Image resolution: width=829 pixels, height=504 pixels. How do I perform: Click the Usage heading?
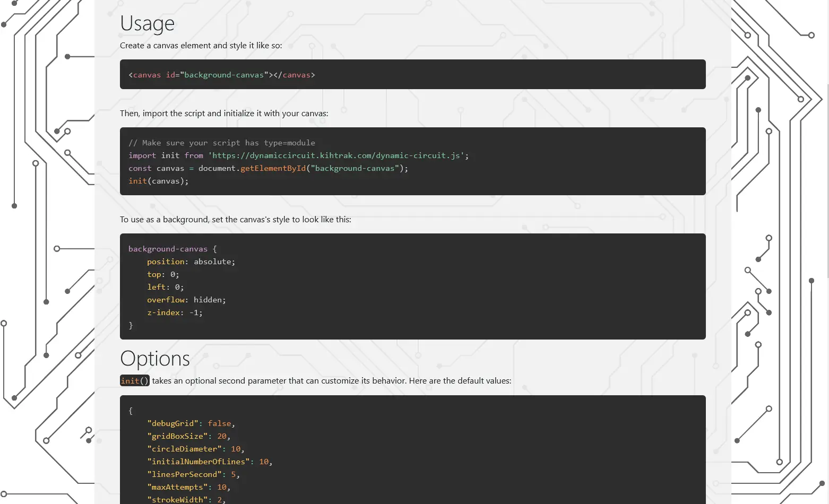click(x=148, y=23)
